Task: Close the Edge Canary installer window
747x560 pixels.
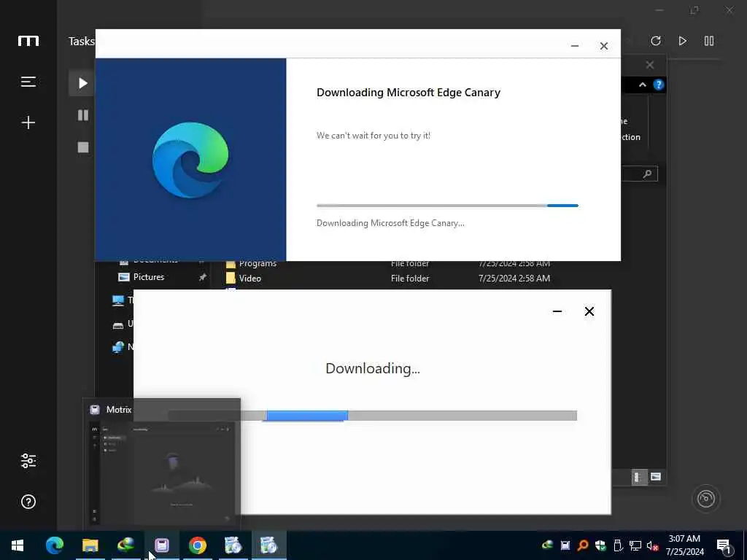Action: pos(603,46)
